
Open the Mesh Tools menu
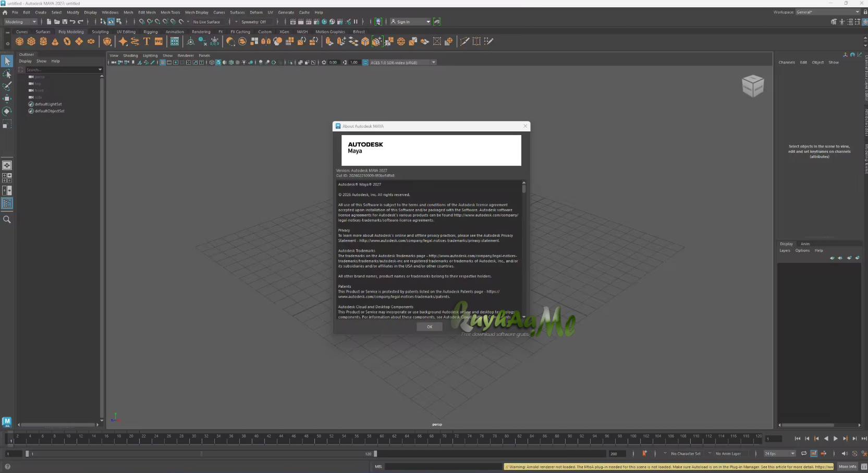click(170, 13)
